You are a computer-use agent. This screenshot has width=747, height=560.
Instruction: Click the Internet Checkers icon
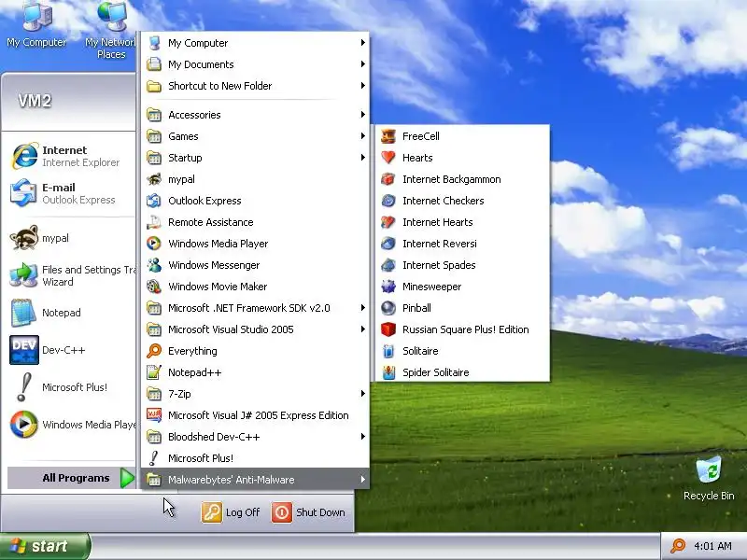click(x=388, y=201)
